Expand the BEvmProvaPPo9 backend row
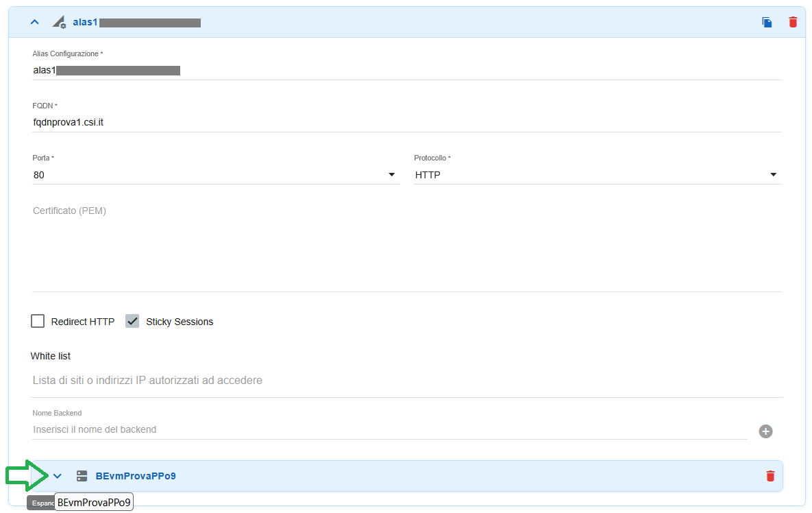Screen dimensions: 812x513 58,476
